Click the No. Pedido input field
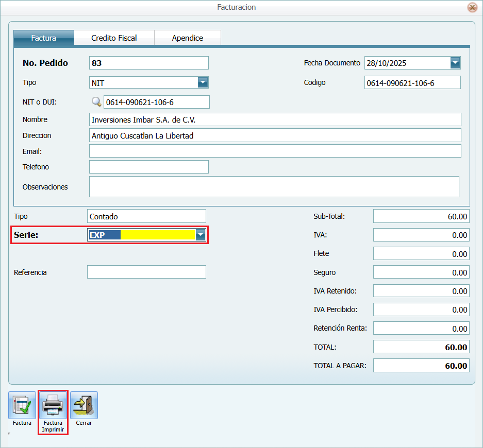 [148, 63]
